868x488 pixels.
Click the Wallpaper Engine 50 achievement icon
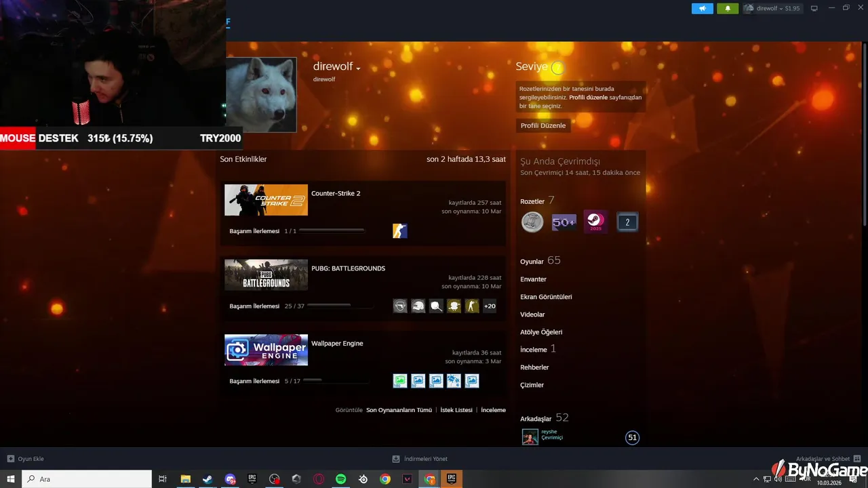click(x=418, y=381)
